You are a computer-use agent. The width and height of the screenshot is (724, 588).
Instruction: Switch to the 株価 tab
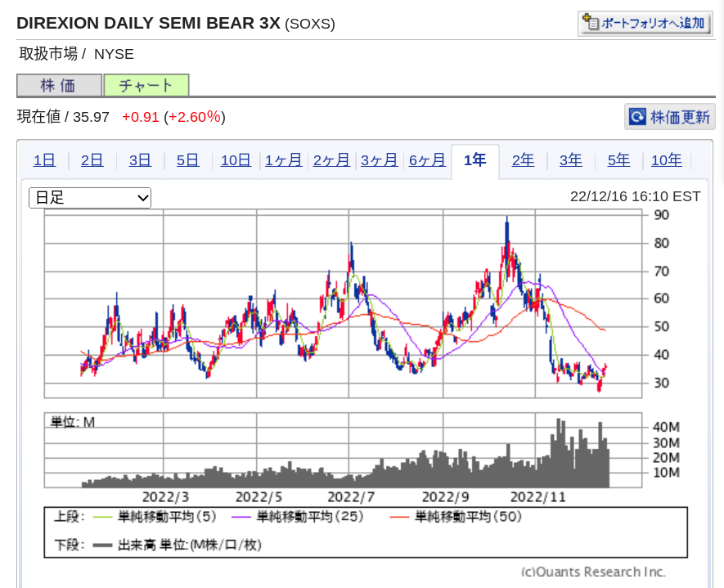point(59,85)
